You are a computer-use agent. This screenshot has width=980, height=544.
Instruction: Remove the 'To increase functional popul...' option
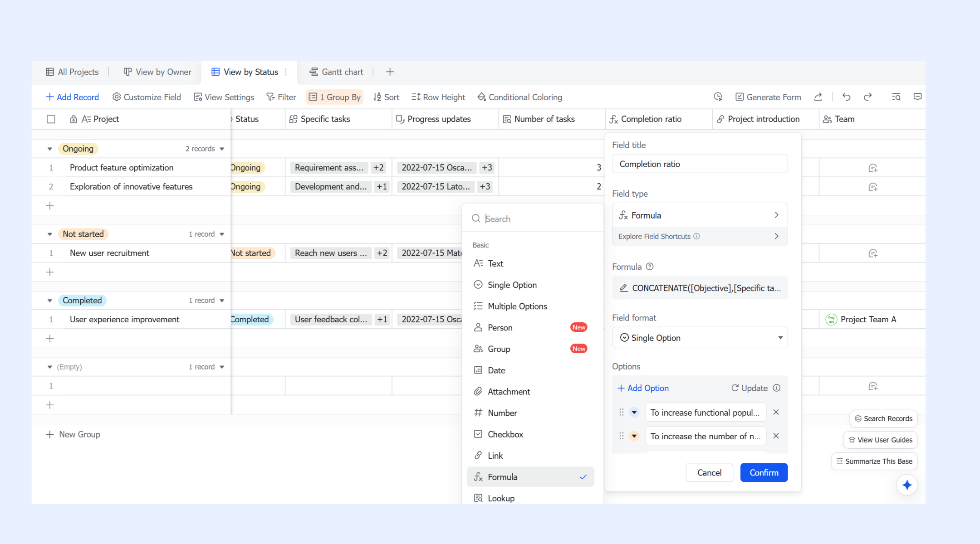(776, 412)
